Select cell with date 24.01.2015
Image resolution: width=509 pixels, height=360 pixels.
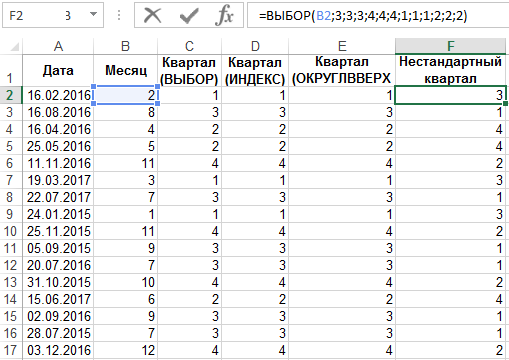[x=58, y=214]
